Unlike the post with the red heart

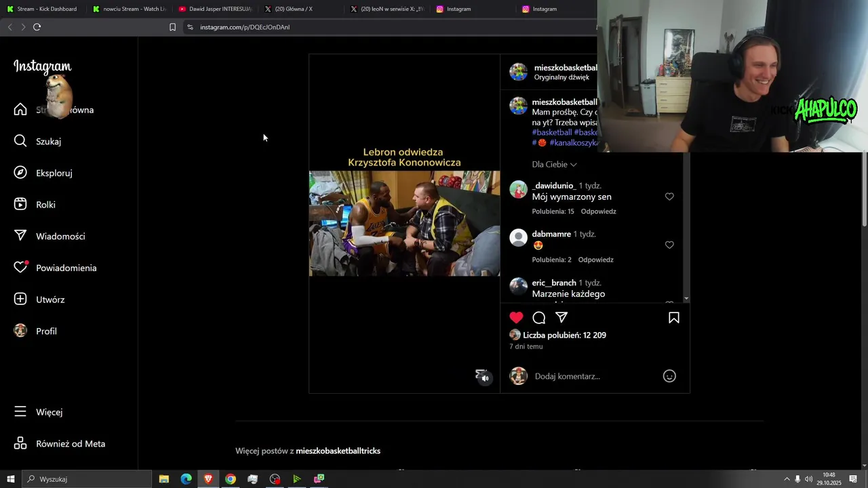[x=517, y=317]
